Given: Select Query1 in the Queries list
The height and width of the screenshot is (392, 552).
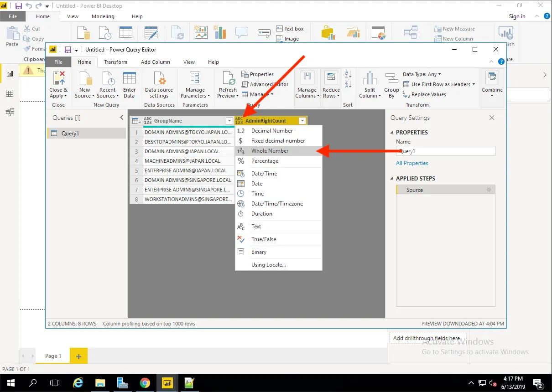Looking at the screenshot, I should tap(87, 133).
